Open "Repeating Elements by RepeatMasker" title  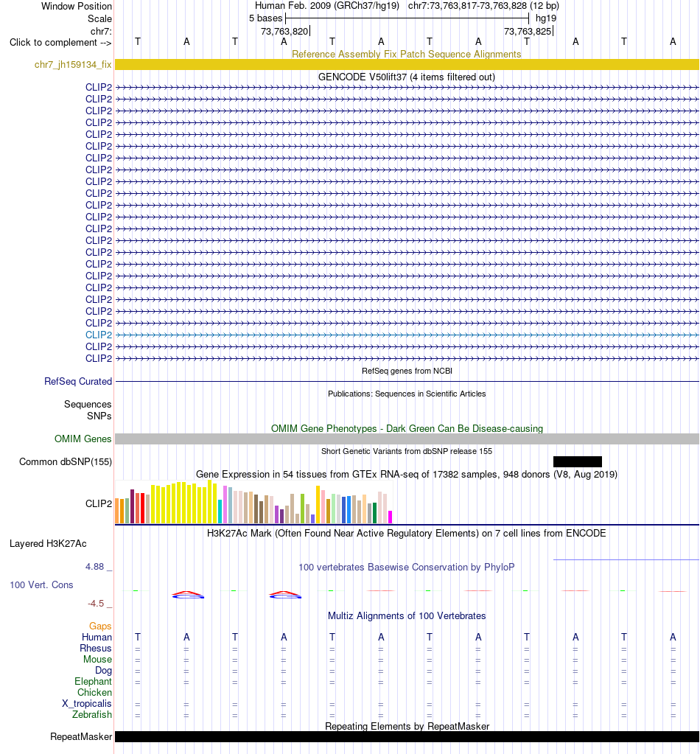[407, 726]
